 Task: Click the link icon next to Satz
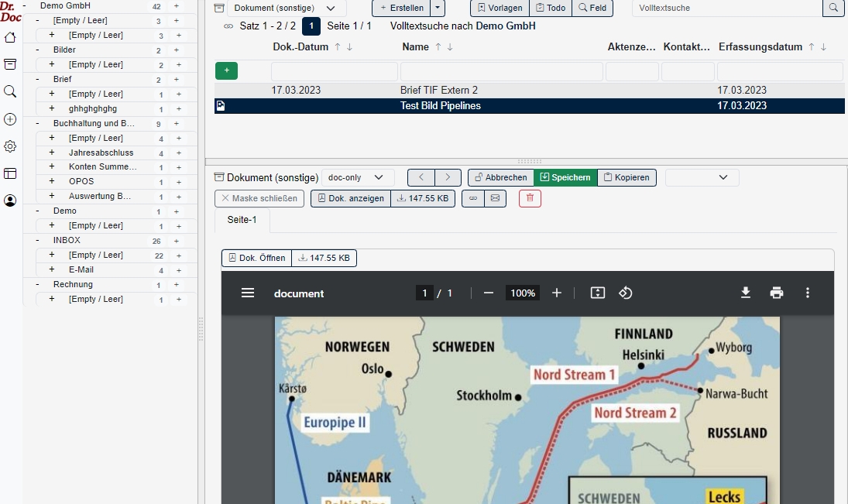(228, 26)
